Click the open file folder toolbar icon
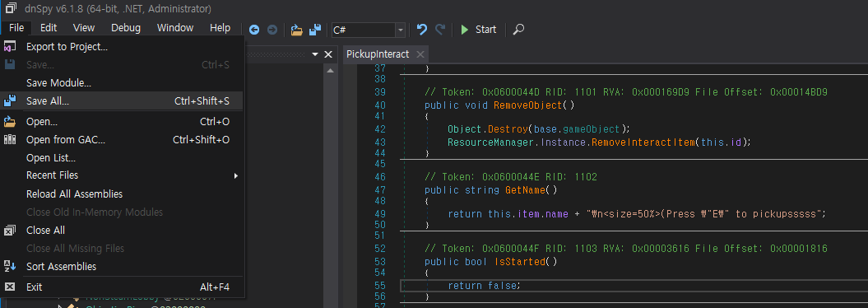The image size is (868, 308). point(297,30)
